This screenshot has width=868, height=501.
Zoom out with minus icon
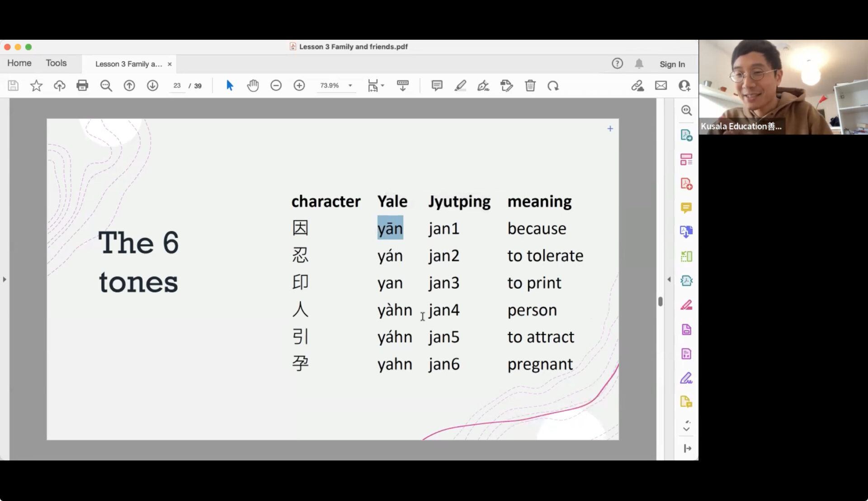click(x=276, y=85)
